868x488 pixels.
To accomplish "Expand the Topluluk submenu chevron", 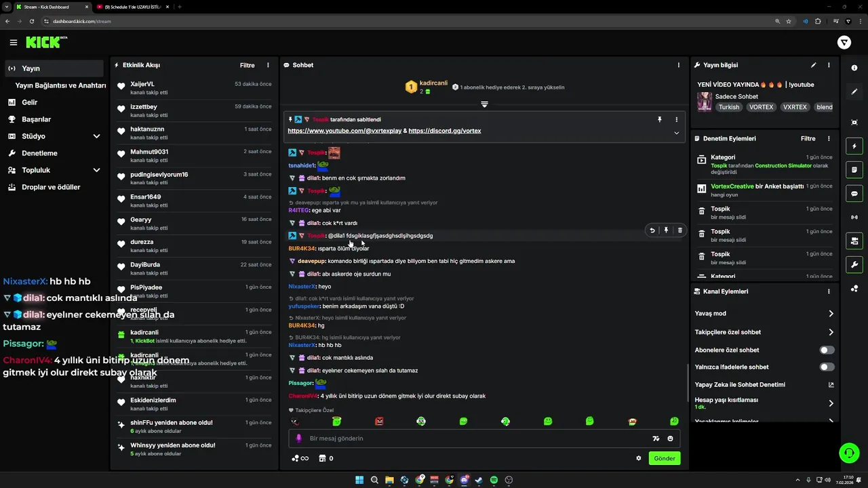I will pos(96,170).
